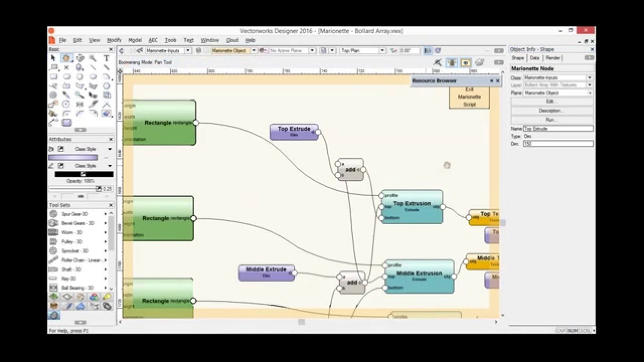Viewport: 644px width, 362px height.
Task: Toggle the first Pan mode button in mode bar
Action: (452, 63)
